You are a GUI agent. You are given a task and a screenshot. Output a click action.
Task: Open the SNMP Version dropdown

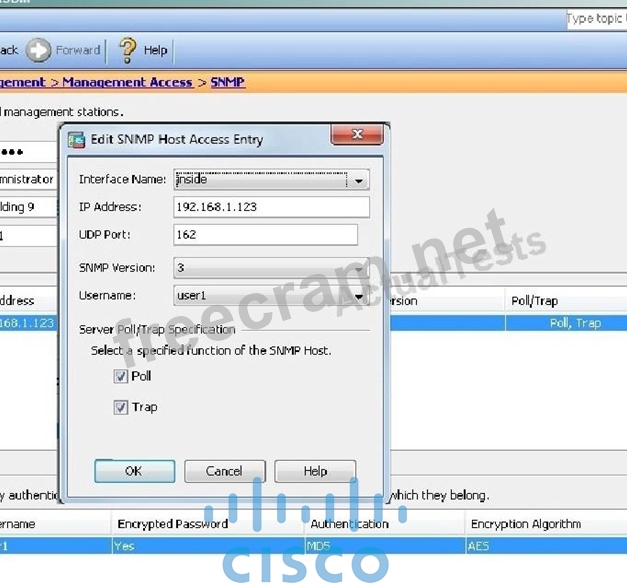(358, 269)
